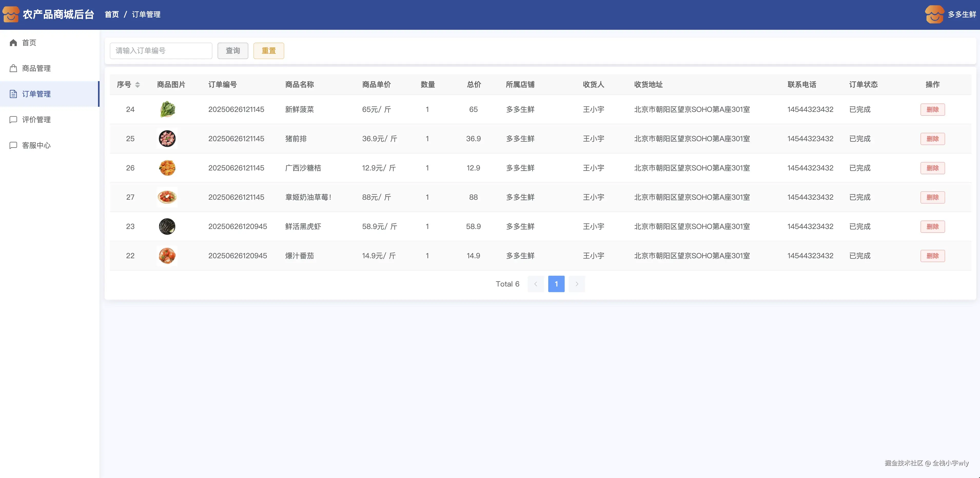Open 客服中心 menu item
The image size is (980, 478).
pos(36,145)
